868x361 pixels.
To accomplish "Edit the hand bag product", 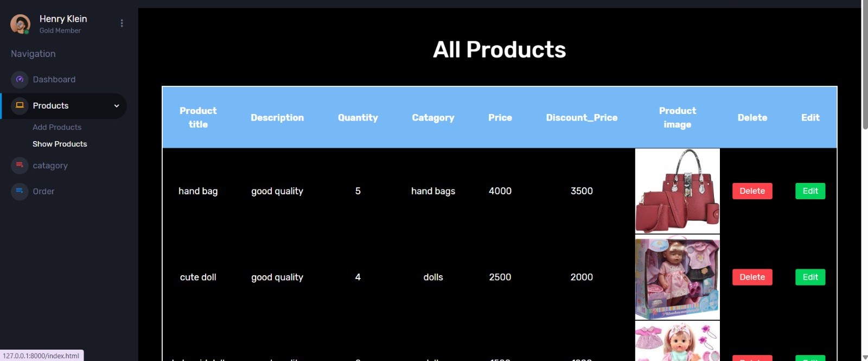I will click(x=810, y=191).
